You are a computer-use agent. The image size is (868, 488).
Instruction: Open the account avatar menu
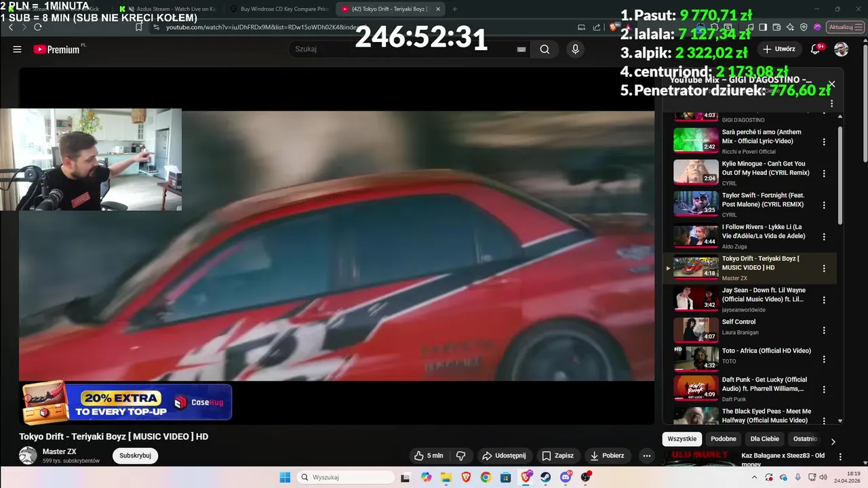pos(841,49)
